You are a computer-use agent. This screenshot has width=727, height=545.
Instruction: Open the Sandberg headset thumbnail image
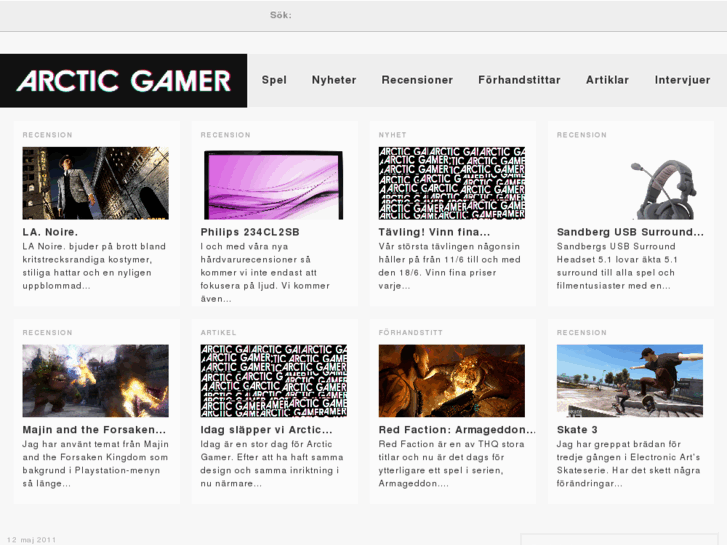(630, 183)
